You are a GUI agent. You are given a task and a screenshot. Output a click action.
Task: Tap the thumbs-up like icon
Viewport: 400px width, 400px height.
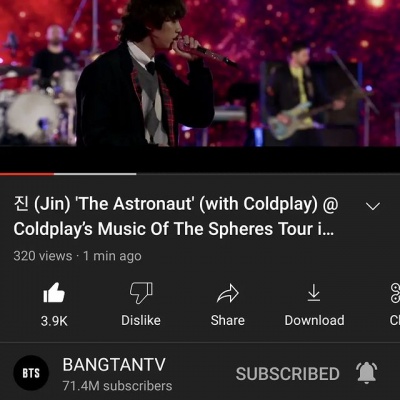54,293
